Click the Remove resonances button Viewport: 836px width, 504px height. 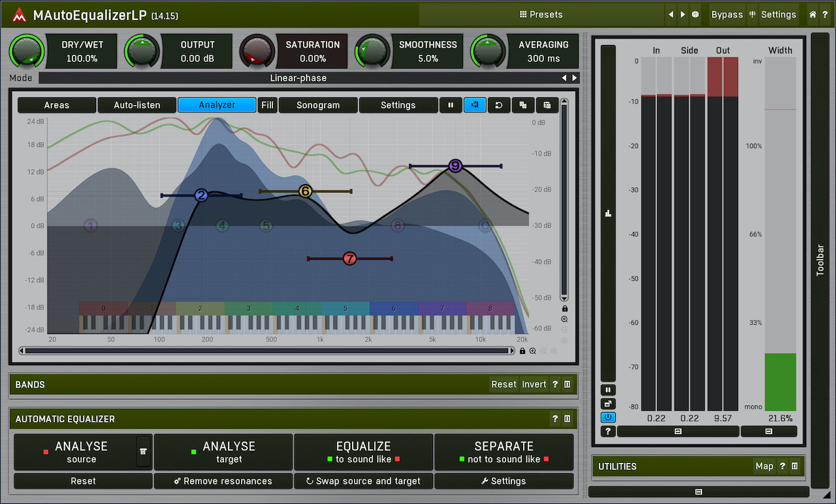pyautogui.click(x=223, y=481)
